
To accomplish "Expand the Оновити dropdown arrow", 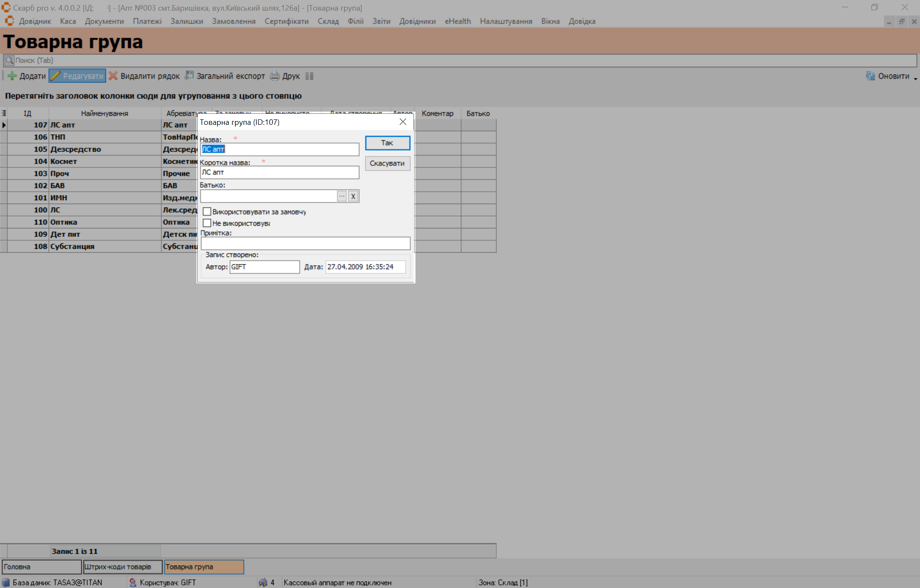I will (x=915, y=78).
